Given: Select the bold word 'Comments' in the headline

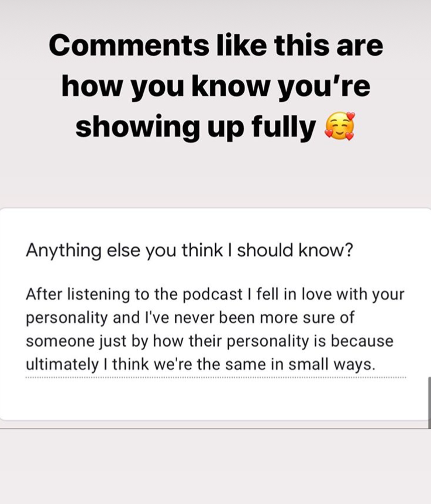Looking at the screenshot, I should point(129,45).
